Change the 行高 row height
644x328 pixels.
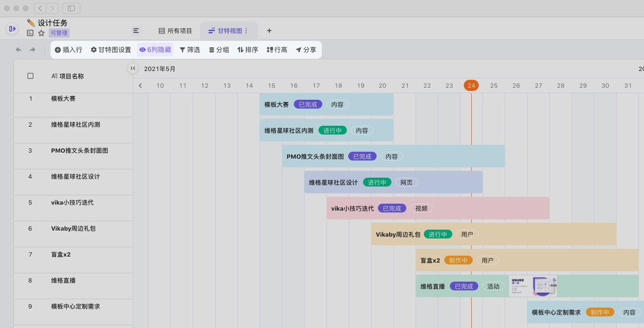click(x=277, y=50)
